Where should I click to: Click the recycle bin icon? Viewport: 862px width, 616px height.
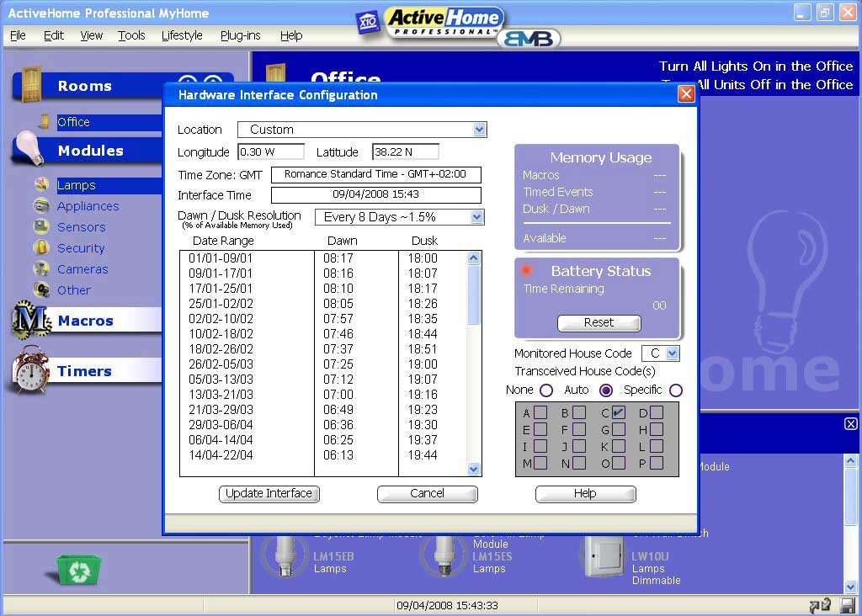[78, 570]
